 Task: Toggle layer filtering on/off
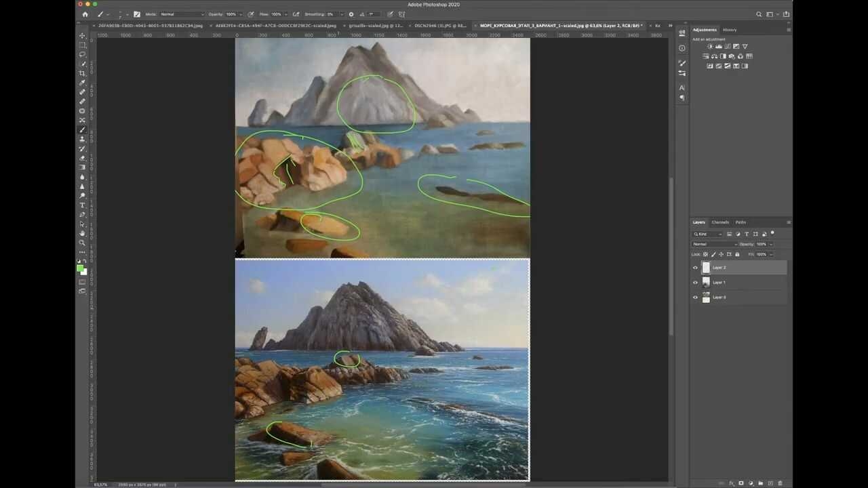[x=772, y=233]
